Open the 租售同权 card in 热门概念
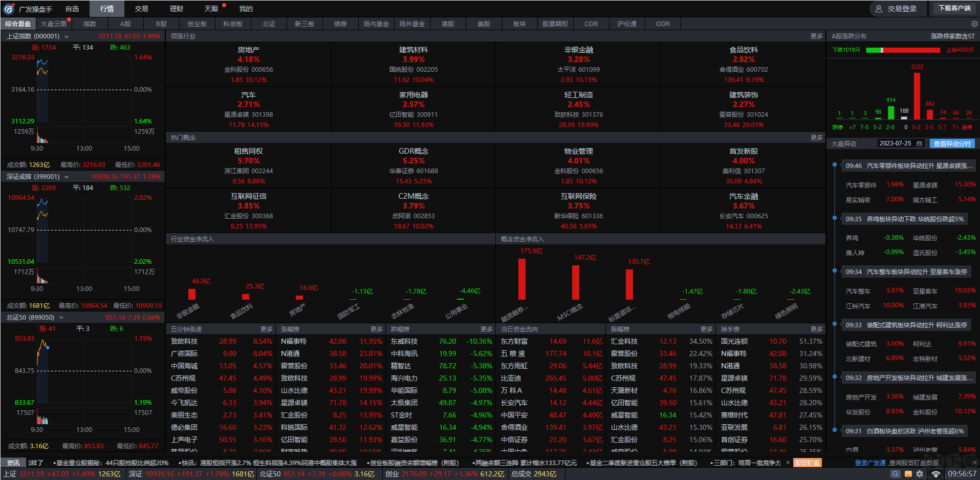 pos(248,166)
